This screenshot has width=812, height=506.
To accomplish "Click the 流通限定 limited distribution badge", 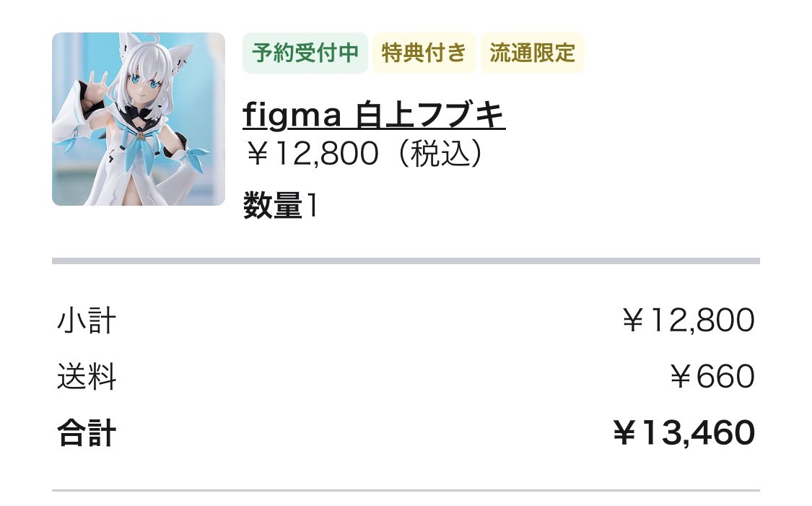I will (x=532, y=53).
